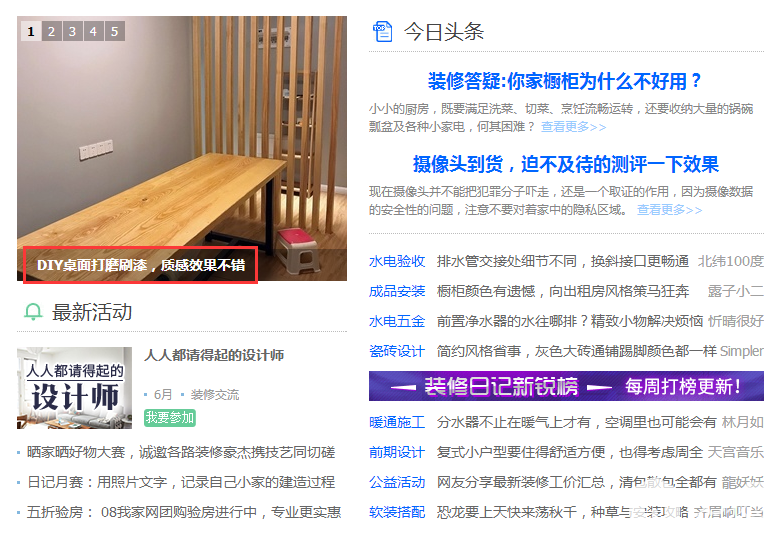Open headline 摄像头到货 article
Viewport: 784px width, 538px height.
click(566, 164)
